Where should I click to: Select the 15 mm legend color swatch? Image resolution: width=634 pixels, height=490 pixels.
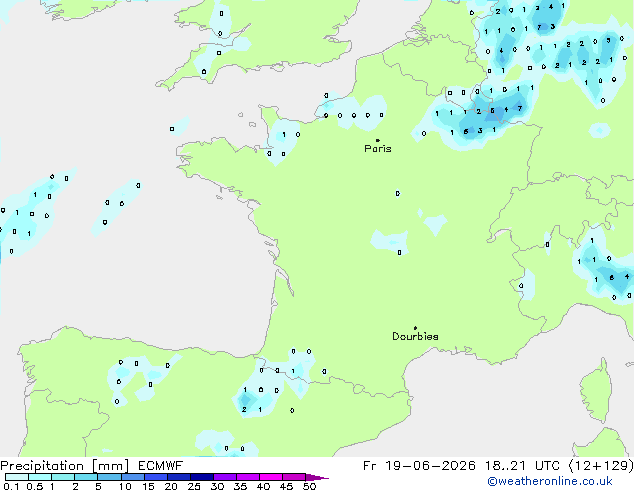pos(156,477)
